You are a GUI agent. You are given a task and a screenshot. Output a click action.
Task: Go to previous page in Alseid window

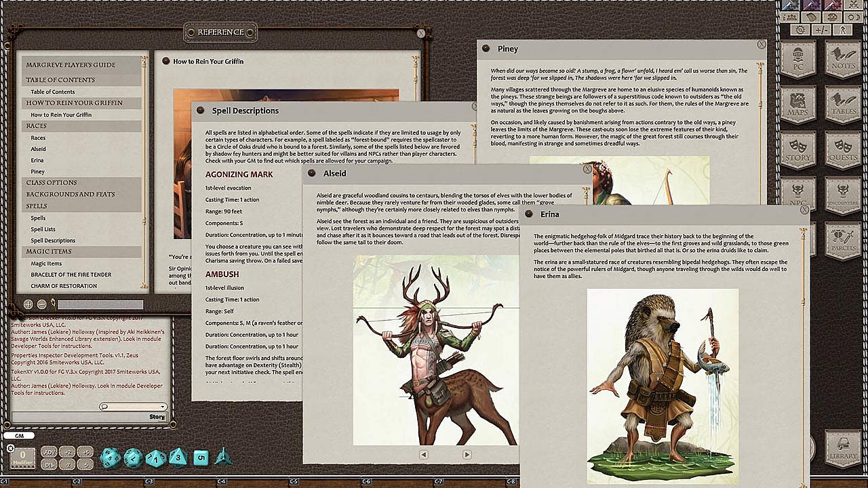coord(423,454)
